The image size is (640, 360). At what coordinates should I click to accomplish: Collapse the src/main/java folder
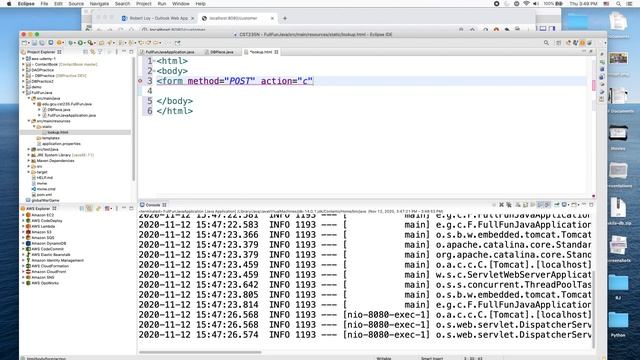tap(29, 98)
